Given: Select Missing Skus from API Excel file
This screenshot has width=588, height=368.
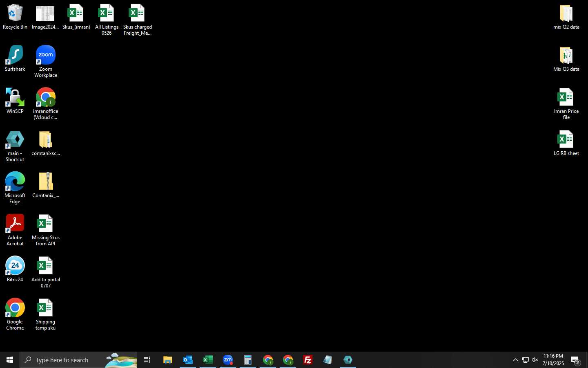Looking at the screenshot, I should point(46,230).
